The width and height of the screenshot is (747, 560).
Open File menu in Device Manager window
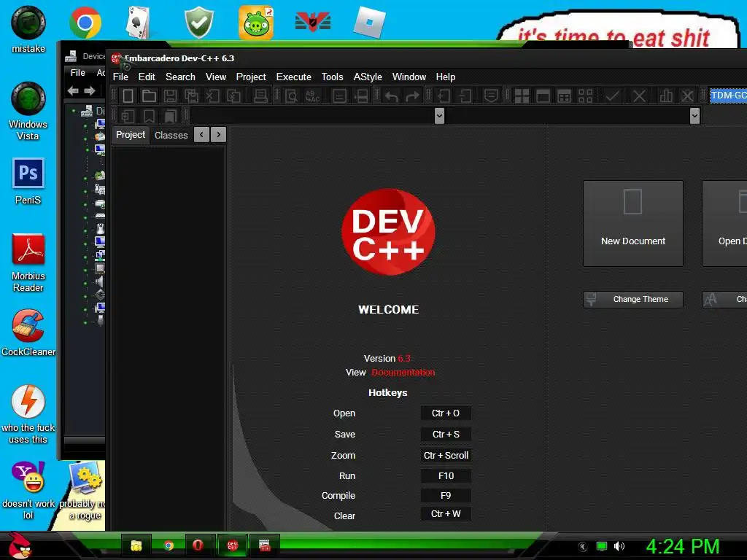77,73
